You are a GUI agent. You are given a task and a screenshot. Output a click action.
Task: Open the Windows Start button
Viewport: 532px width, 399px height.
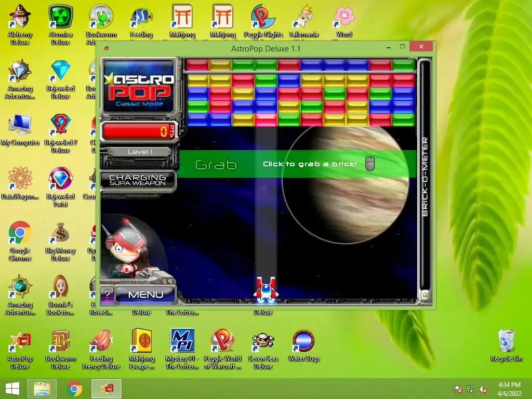12,389
